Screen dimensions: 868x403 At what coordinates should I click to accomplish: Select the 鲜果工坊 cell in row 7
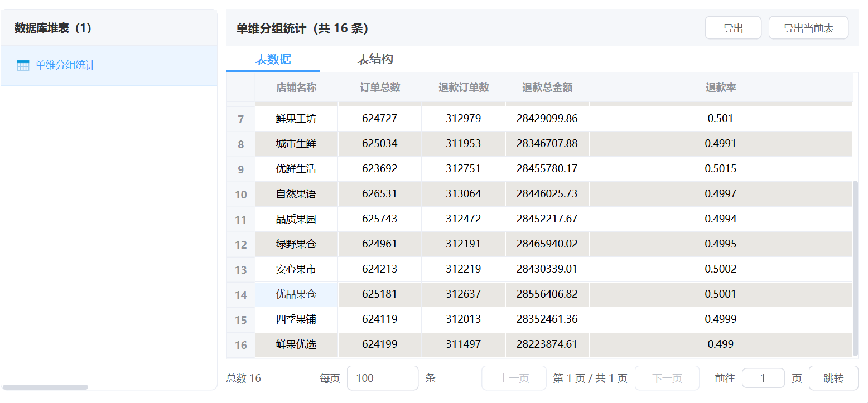[x=296, y=119]
